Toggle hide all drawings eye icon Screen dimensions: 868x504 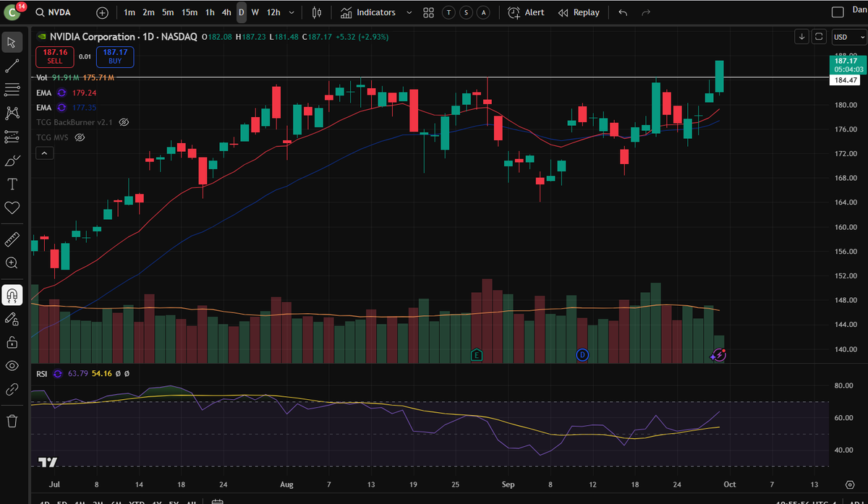(12, 365)
